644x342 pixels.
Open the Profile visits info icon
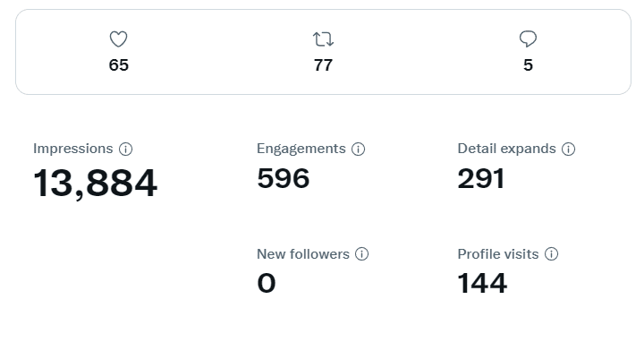tap(551, 254)
